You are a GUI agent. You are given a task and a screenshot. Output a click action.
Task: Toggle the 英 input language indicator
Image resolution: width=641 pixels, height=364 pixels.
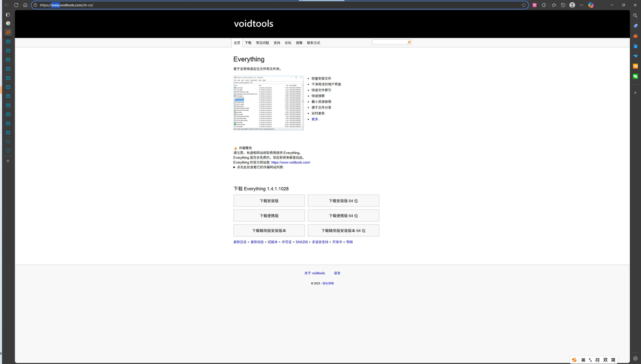[583, 360]
